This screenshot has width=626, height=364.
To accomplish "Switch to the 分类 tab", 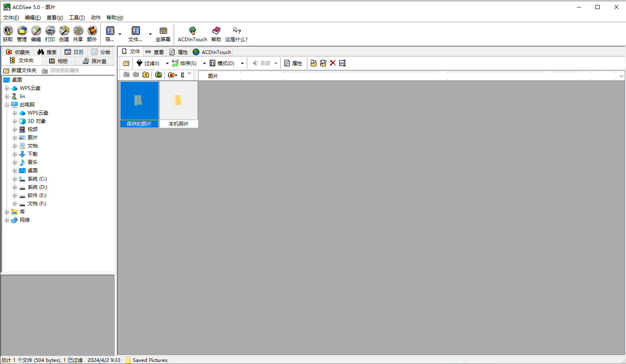I will point(101,52).
